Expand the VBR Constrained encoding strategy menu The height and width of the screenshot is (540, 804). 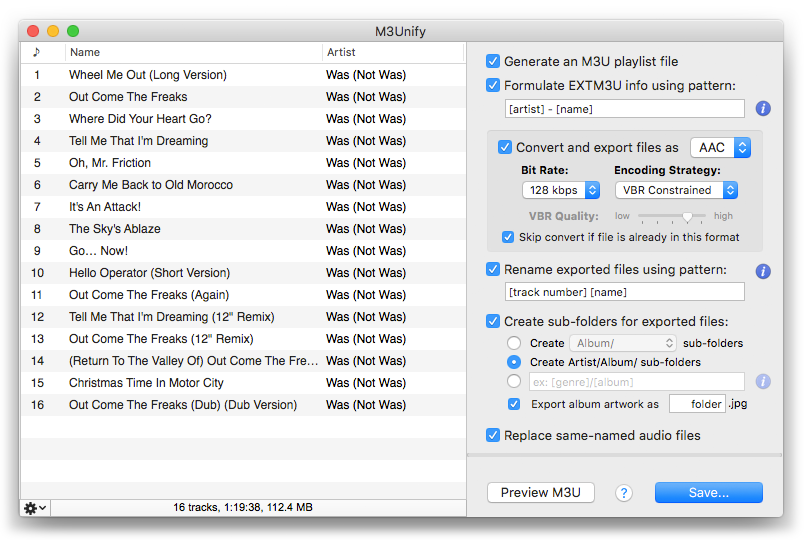[x=676, y=190]
